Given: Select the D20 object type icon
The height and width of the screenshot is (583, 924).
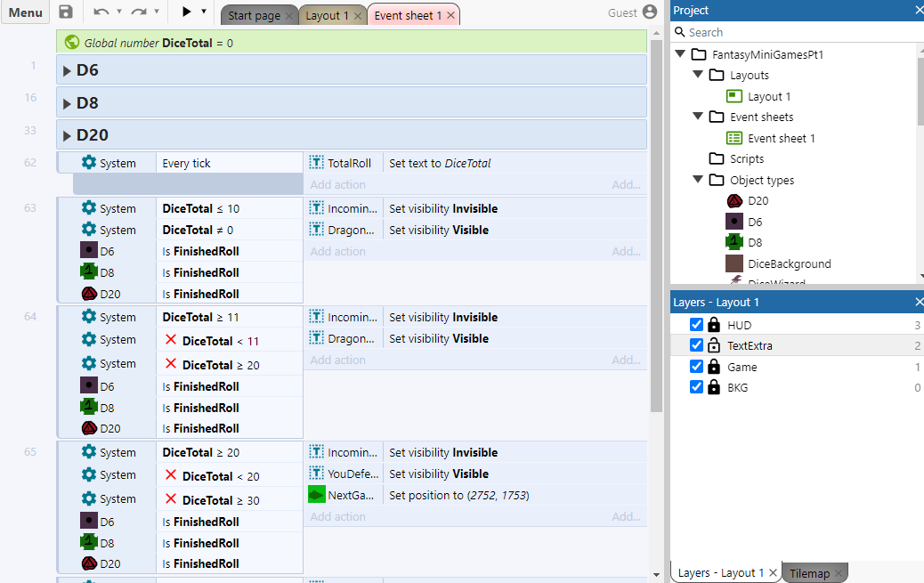Looking at the screenshot, I should click(734, 201).
